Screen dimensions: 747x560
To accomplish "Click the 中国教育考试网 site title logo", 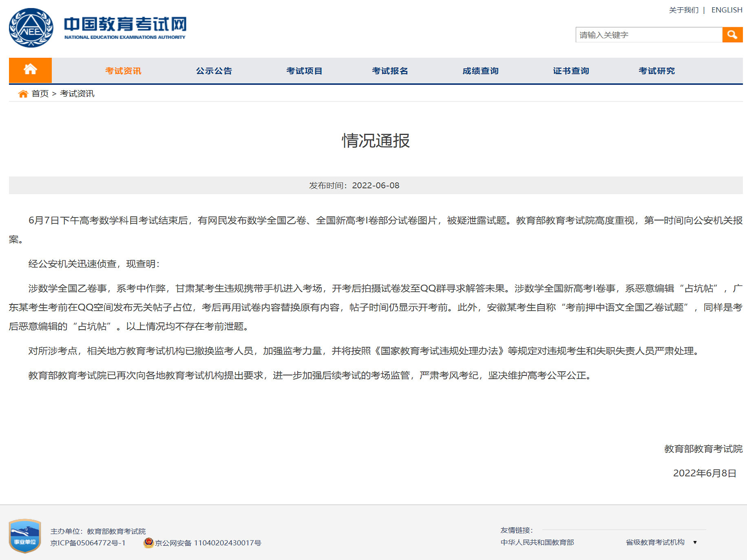I will [x=125, y=27].
